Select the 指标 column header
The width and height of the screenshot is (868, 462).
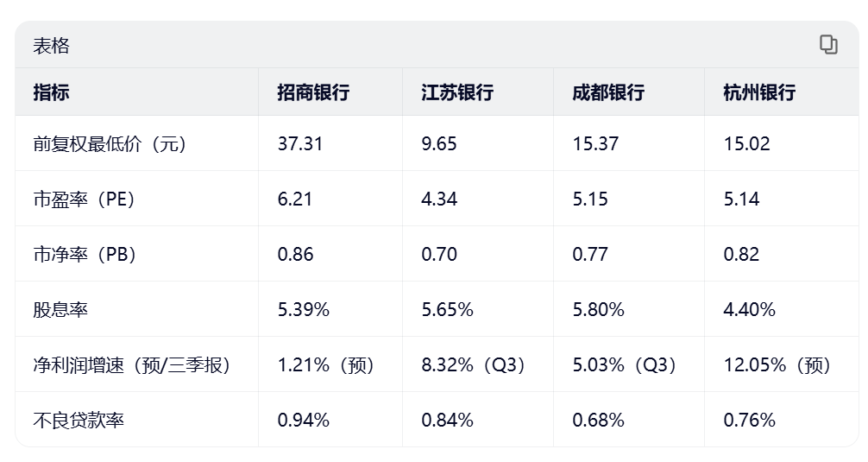pos(51,92)
